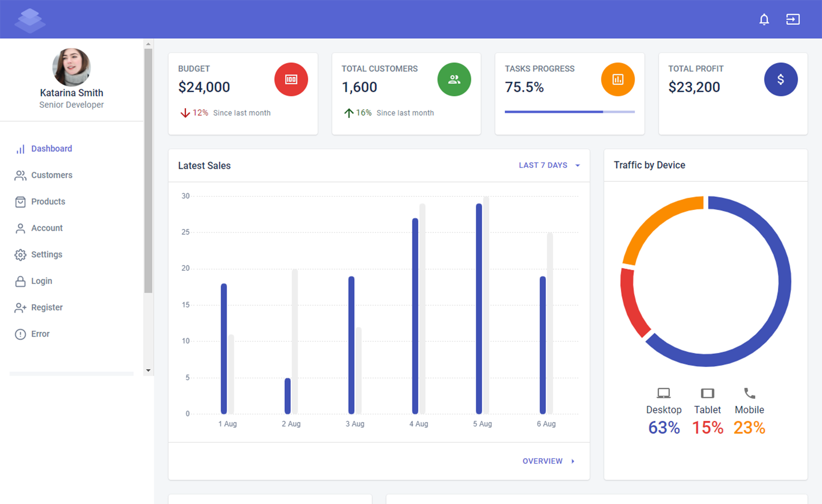This screenshot has width=822, height=504.
Task: Click the Customers sidebar icon
Action: point(20,175)
